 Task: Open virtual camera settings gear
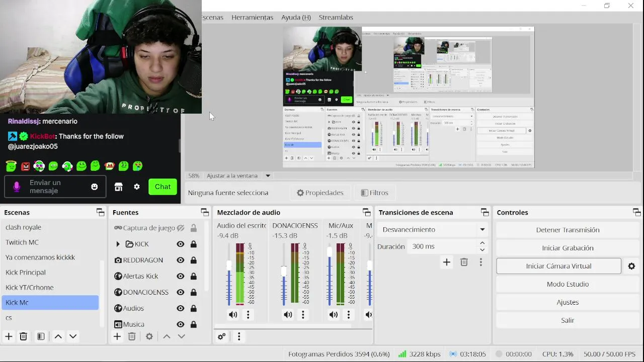631,266
